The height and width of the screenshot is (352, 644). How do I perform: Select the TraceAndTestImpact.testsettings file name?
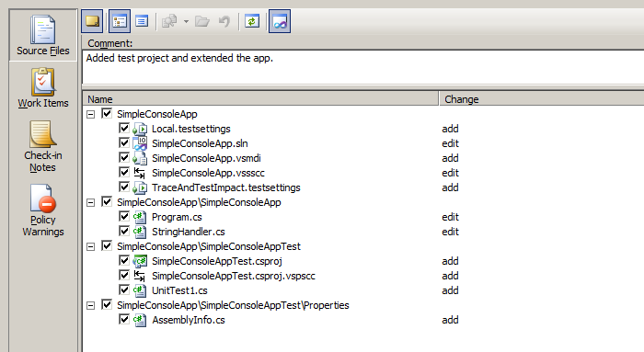click(x=226, y=187)
